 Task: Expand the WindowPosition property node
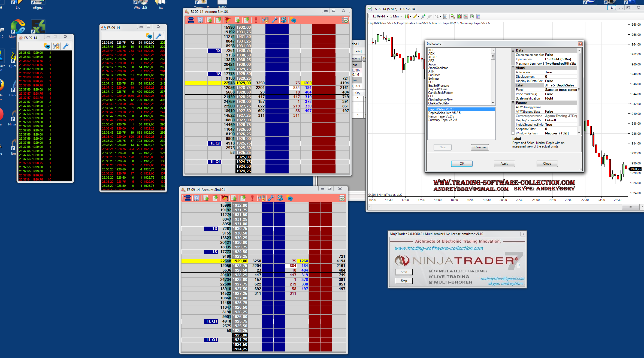513,133
